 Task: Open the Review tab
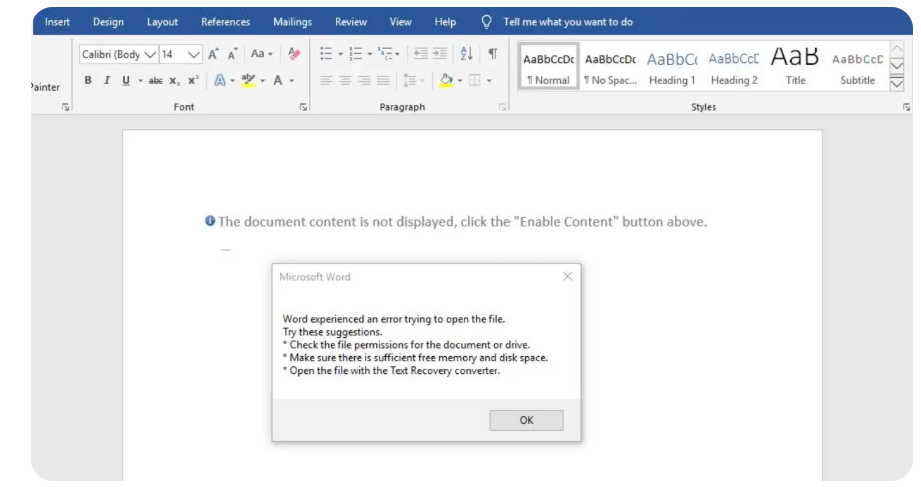pyautogui.click(x=351, y=22)
